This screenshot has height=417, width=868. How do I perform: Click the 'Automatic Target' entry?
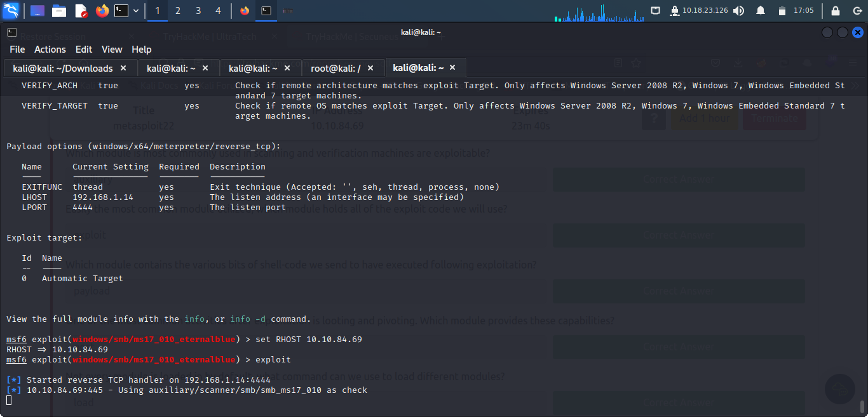click(83, 279)
